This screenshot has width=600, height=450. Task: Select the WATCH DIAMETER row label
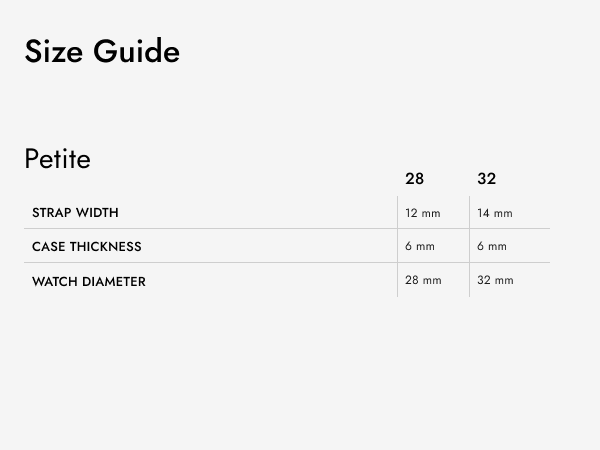89,282
